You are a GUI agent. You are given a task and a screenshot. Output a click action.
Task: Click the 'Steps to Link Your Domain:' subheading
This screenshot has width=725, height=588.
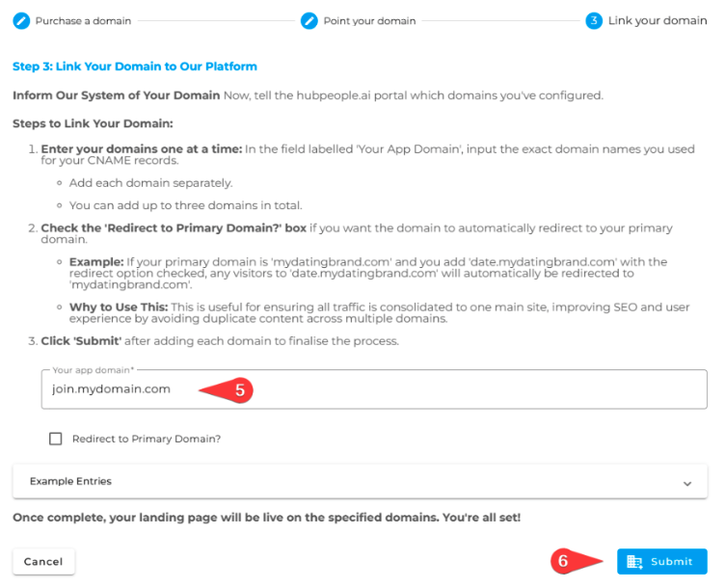[x=92, y=124]
